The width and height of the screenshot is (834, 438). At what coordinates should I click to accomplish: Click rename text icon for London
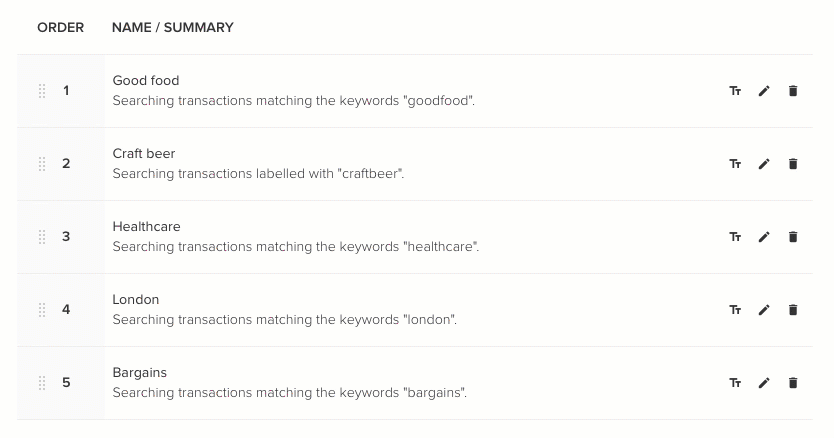(x=735, y=310)
